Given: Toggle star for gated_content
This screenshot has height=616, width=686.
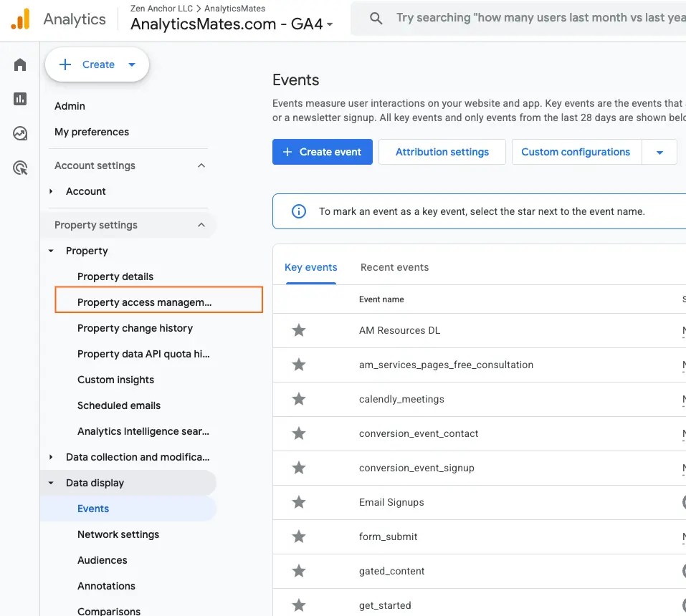Looking at the screenshot, I should click(x=299, y=571).
